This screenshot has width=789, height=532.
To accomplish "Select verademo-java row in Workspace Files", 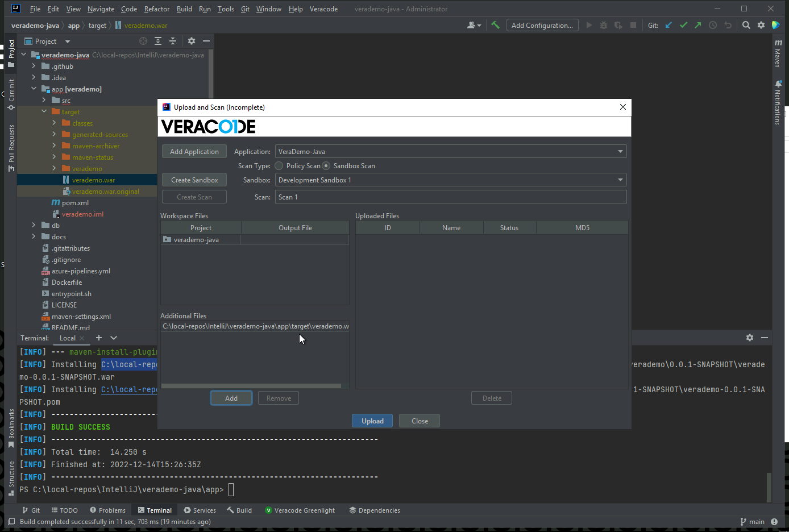I will (255, 240).
